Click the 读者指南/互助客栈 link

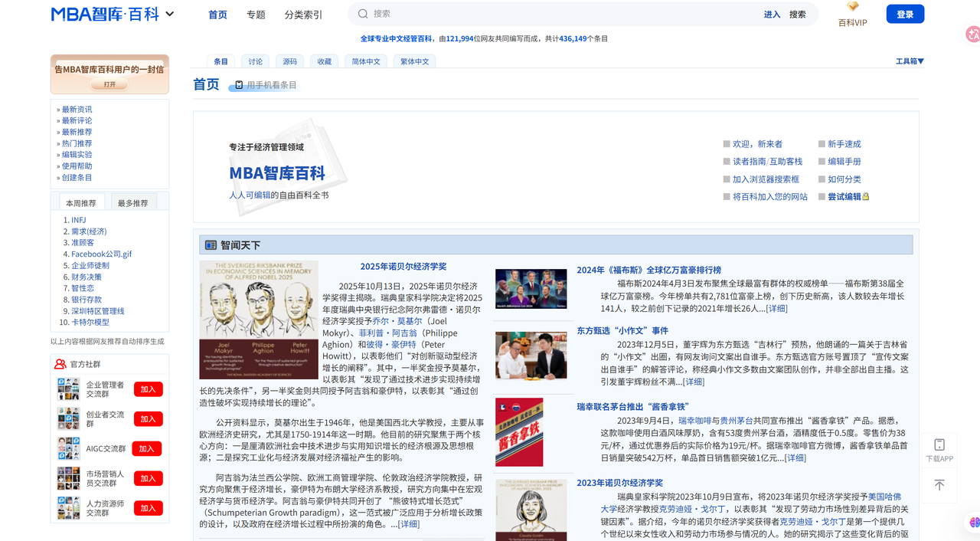coord(768,162)
